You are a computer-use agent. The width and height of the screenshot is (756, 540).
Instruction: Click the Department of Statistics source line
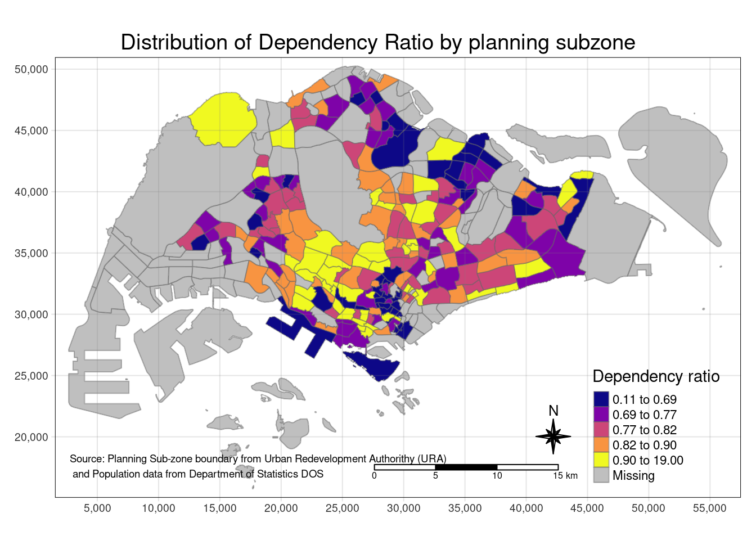coord(198,474)
